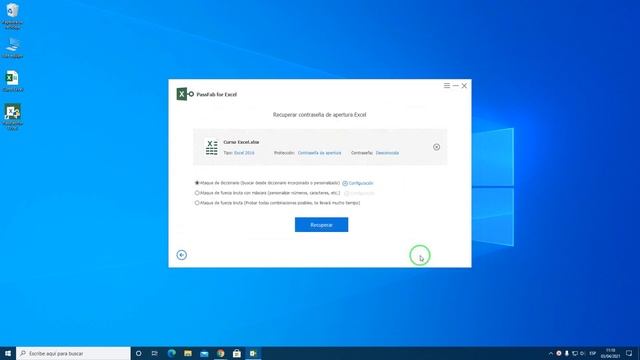Click the Curso Excel.xlsx file name
The height and width of the screenshot is (360, 640).
tap(241, 142)
